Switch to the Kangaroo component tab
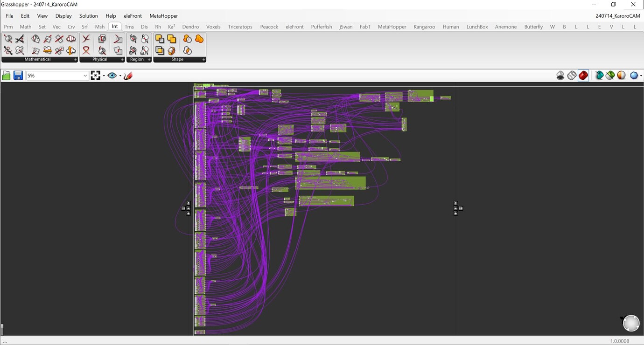Viewport: 644px width, 345px height. (424, 27)
